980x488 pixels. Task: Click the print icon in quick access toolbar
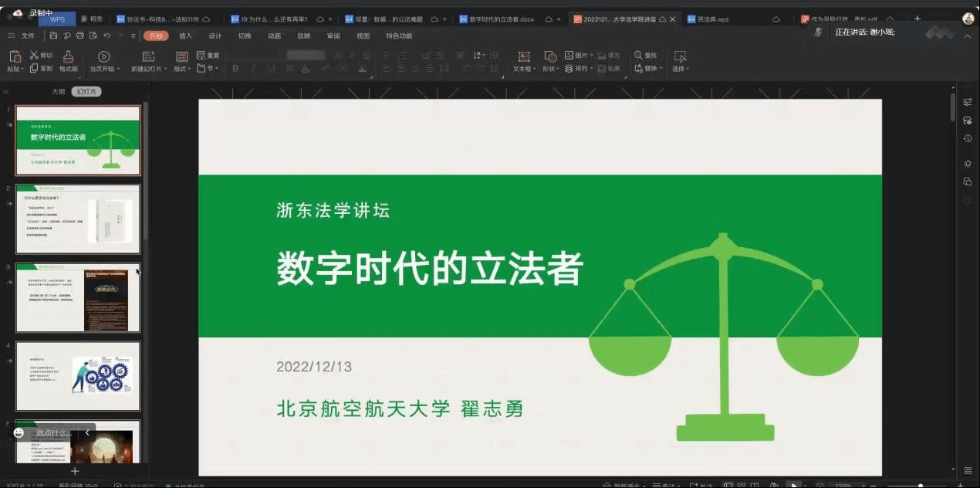click(x=79, y=36)
